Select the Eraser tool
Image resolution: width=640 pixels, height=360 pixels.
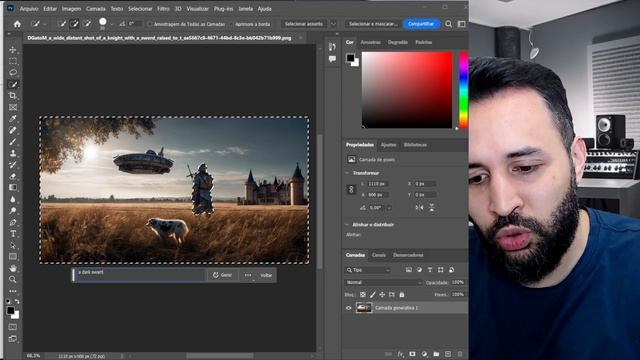pos(13,176)
